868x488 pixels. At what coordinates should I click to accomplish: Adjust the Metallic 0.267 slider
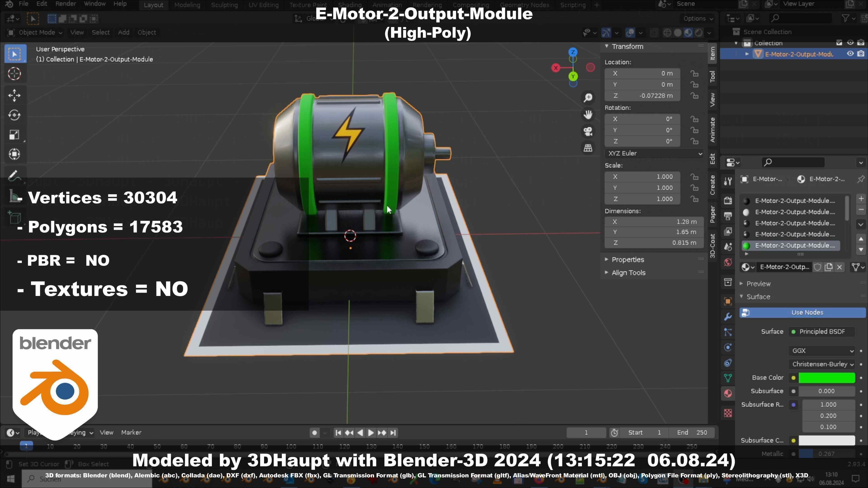tap(827, 454)
